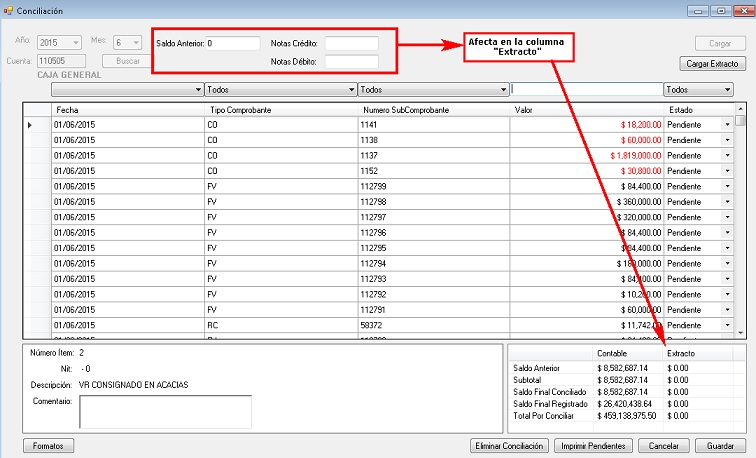
Task: Click the Comentario text box
Action: tap(165, 411)
